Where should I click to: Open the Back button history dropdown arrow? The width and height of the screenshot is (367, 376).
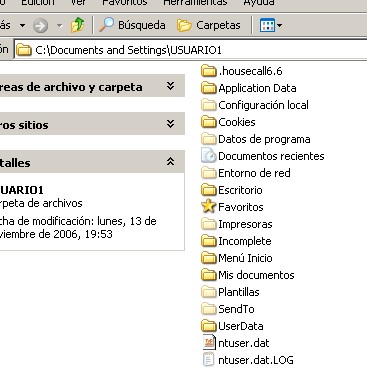point(22,25)
